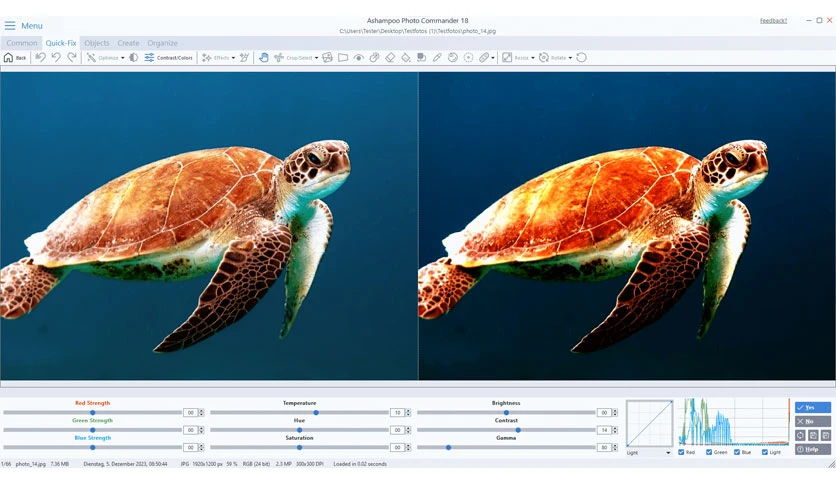
Task: Click the reset circular arrow button near Help
Action: (x=800, y=435)
